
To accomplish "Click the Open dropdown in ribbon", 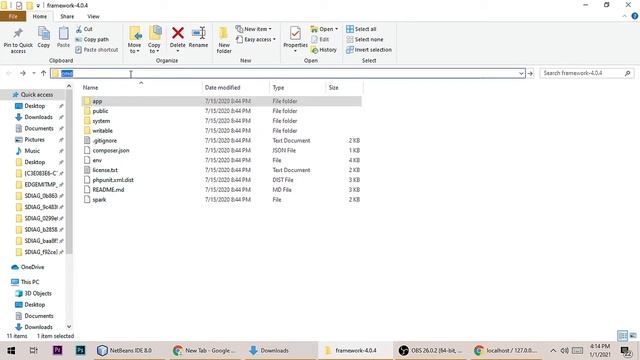I will click(324, 29).
